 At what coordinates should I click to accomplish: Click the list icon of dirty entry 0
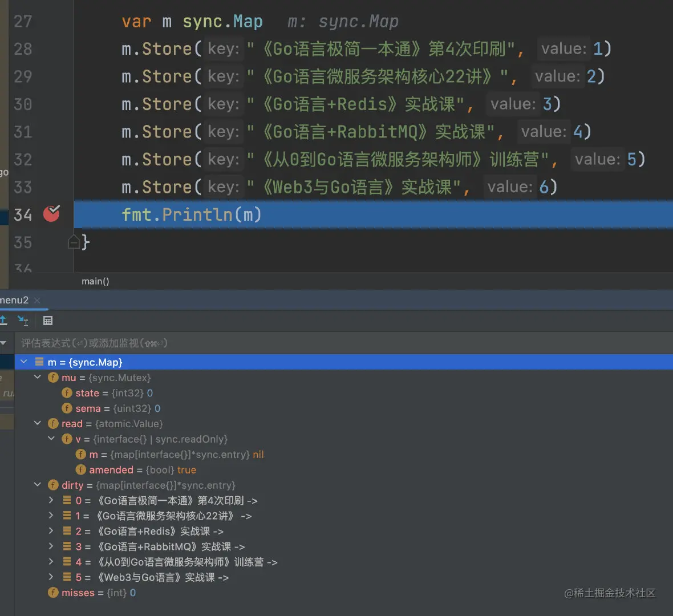[x=67, y=500]
